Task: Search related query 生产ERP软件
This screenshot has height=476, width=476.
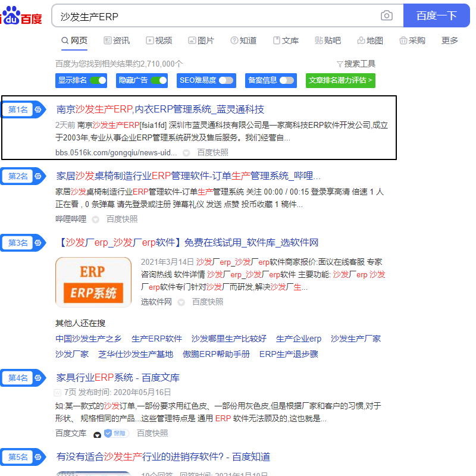Action: (x=156, y=339)
